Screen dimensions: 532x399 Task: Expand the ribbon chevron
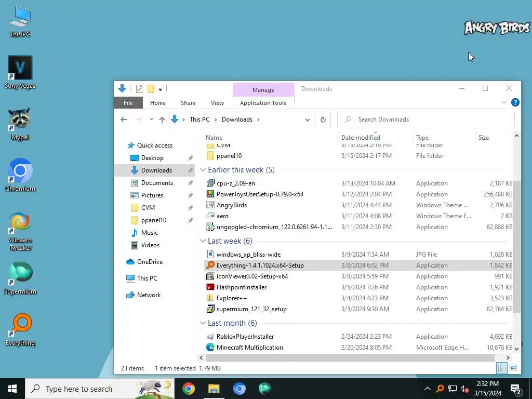pyautogui.click(x=504, y=102)
